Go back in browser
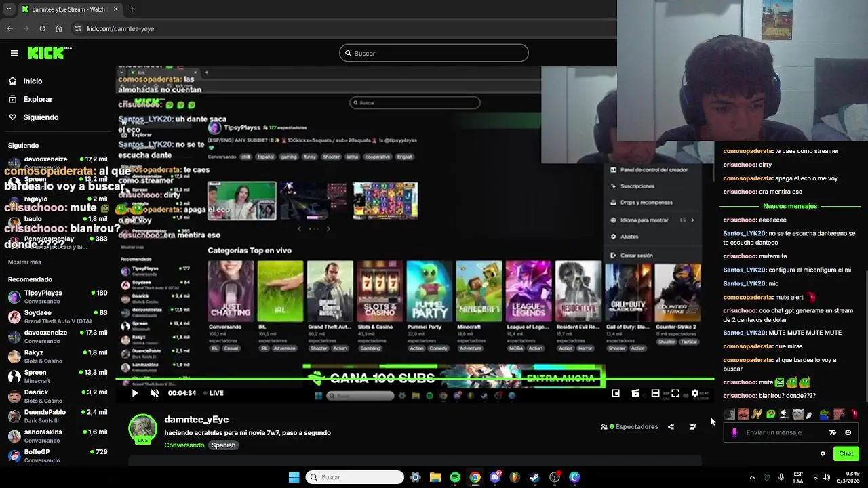This screenshot has width=868, height=488. pyautogui.click(x=9, y=28)
